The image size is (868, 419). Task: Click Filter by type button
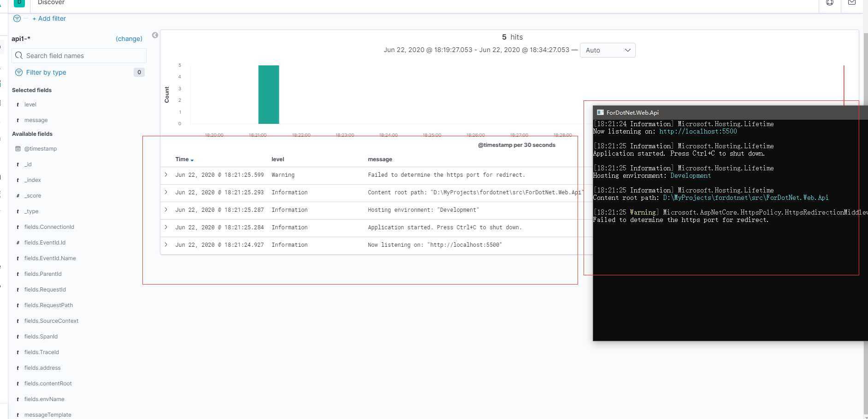tap(46, 72)
